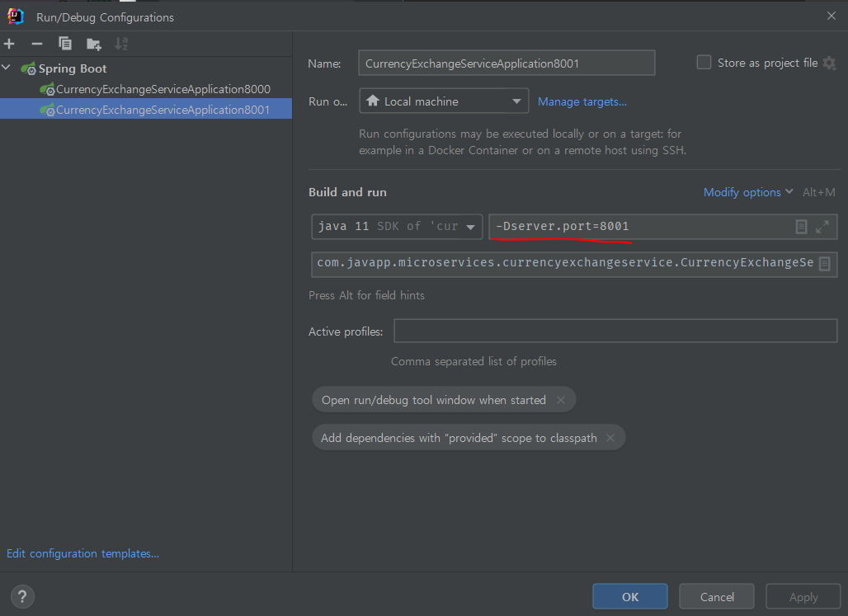Remove the 'Add dependencies with provided scope' chip

[610, 438]
